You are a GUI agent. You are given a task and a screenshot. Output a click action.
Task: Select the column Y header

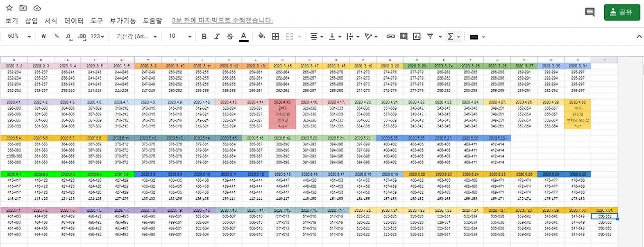[x=604, y=60]
